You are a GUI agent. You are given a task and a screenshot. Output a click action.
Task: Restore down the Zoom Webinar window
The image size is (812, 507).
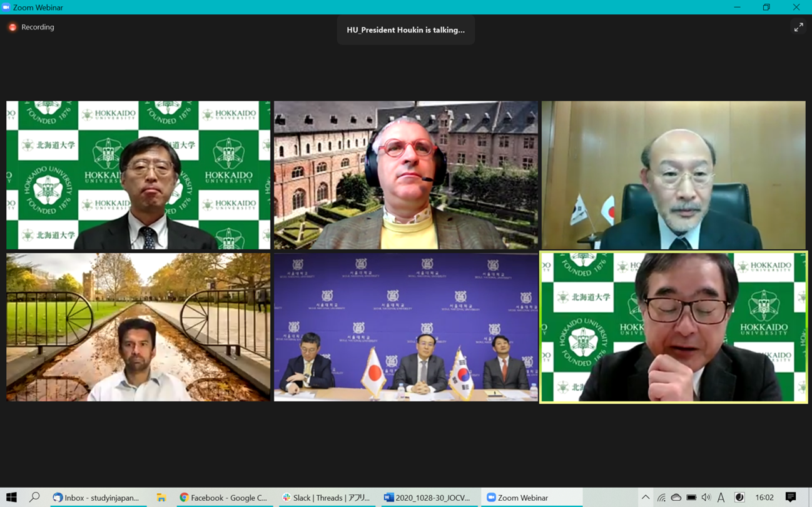766,8
